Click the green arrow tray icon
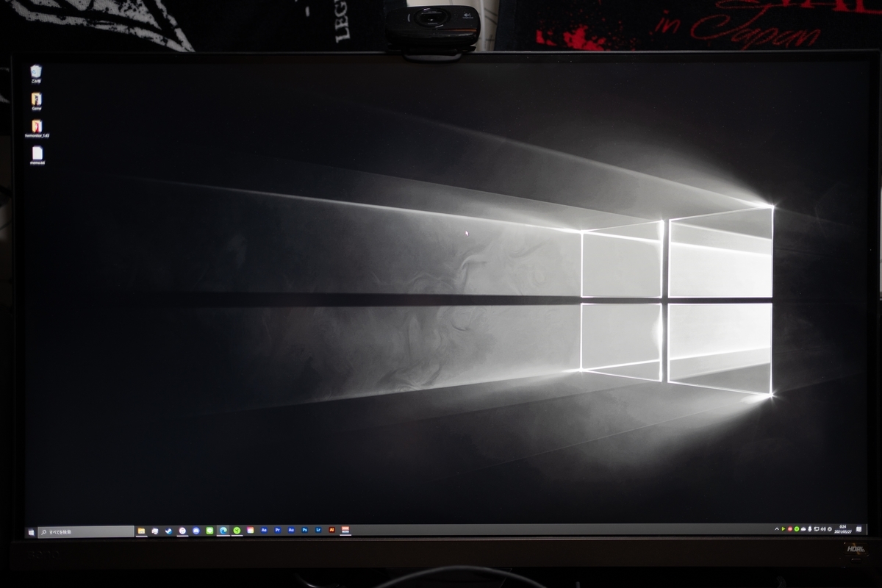The height and width of the screenshot is (588, 882). click(784, 529)
